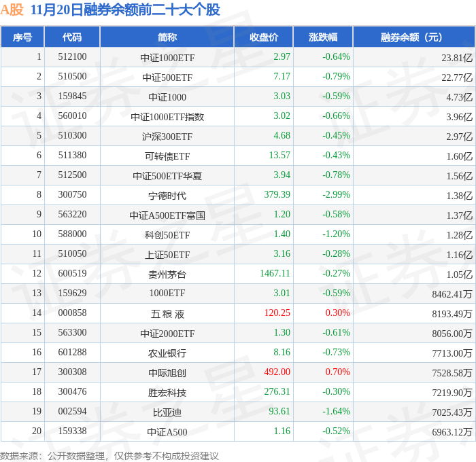Click the change value -2.99%
Image resolution: width=476 pixels, height=462 pixels.
[x=336, y=194]
